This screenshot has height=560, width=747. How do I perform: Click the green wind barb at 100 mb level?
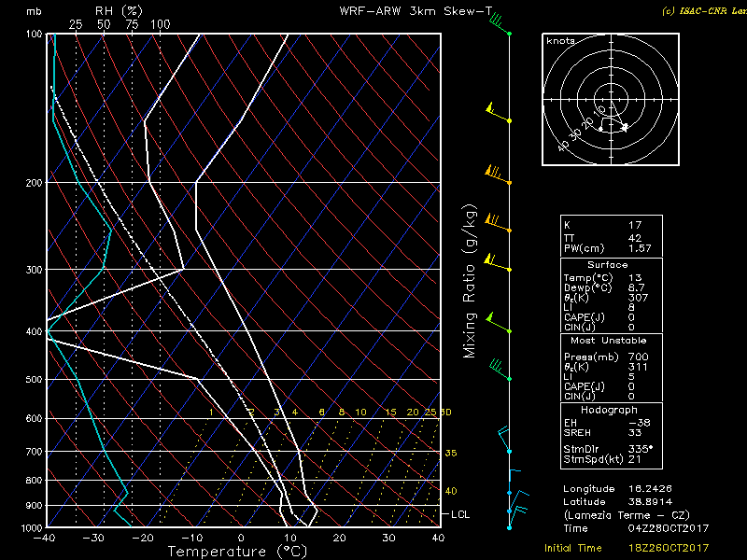500,25
